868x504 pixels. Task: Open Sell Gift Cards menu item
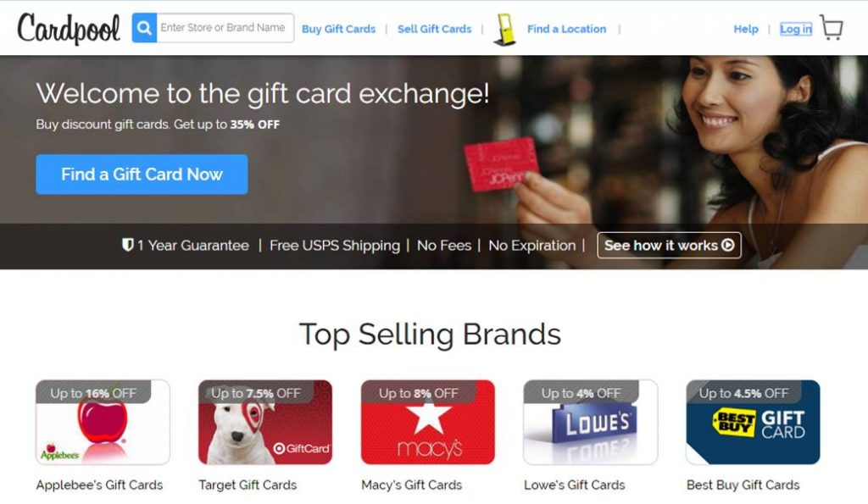point(434,30)
